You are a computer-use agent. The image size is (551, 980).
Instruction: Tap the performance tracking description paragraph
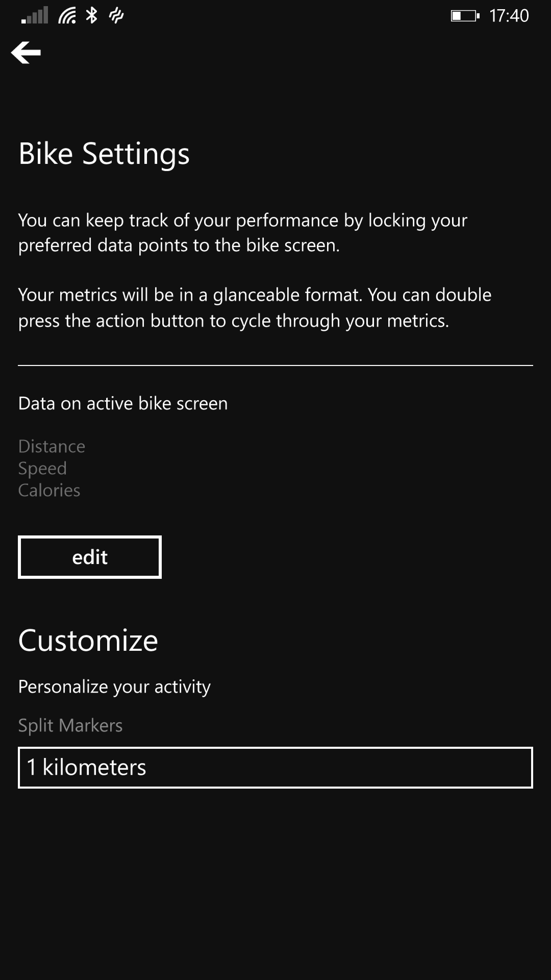pos(243,233)
